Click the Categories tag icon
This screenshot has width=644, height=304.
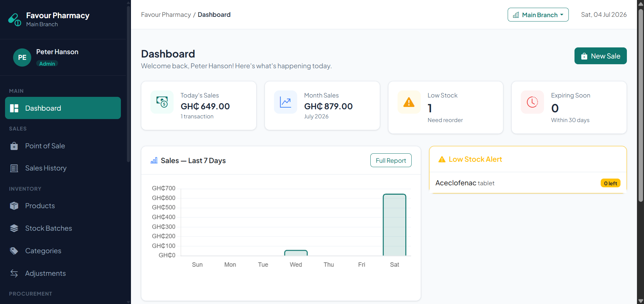(x=14, y=251)
